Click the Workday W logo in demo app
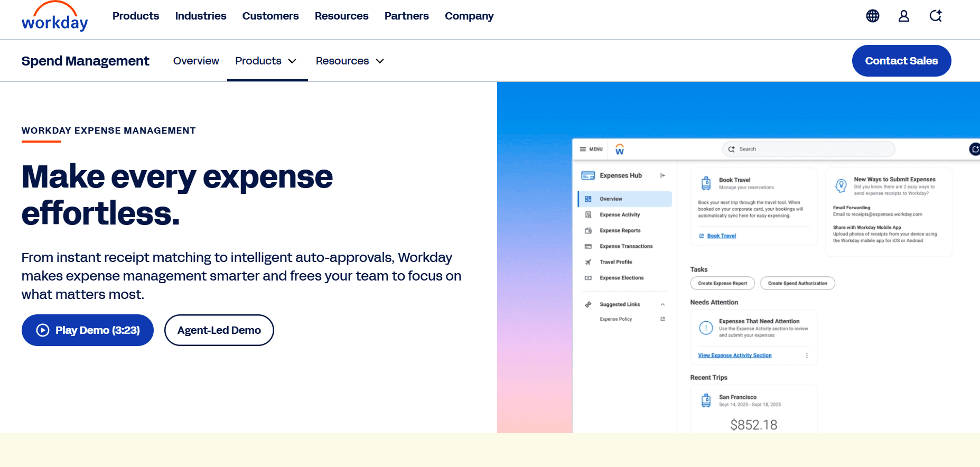The image size is (980, 467). click(x=620, y=150)
